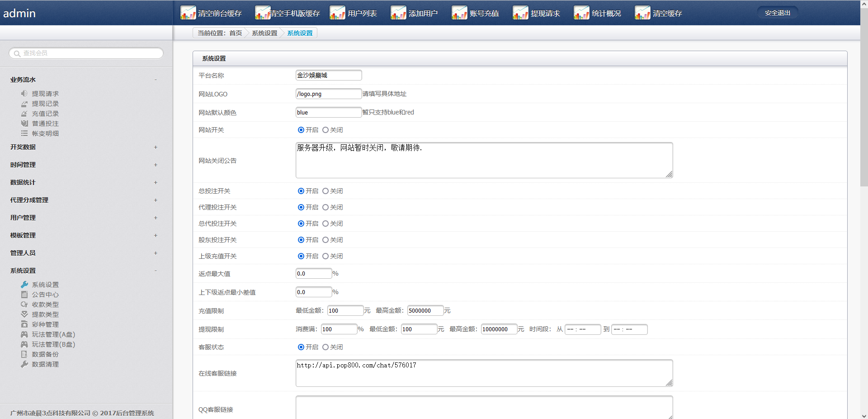Click the 平台名称 input field
Screen dimensions: 868x419
[x=328, y=75]
